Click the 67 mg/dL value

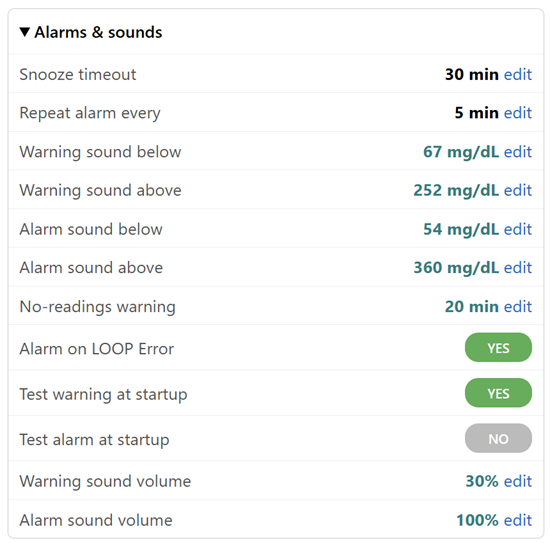point(461,152)
